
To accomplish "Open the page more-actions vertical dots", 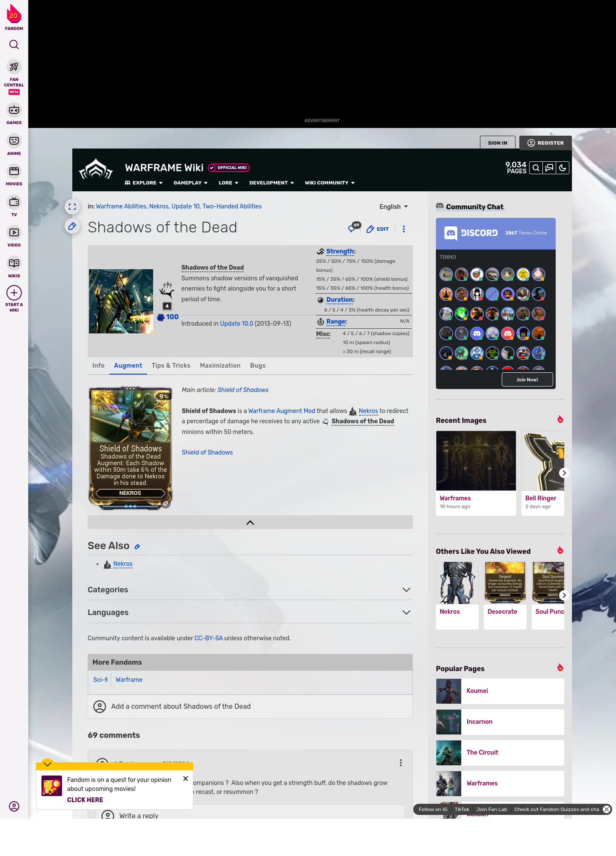I will [x=404, y=229].
